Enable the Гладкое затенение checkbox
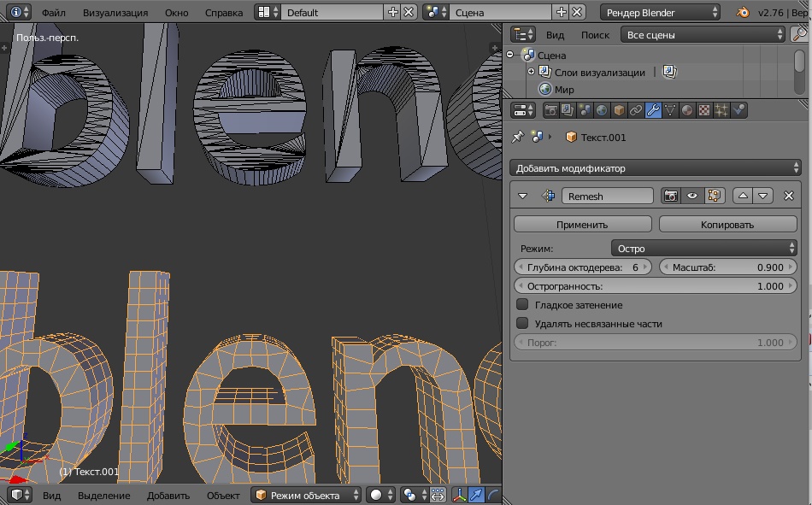The height and width of the screenshot is (505, 812). point(522,304)
